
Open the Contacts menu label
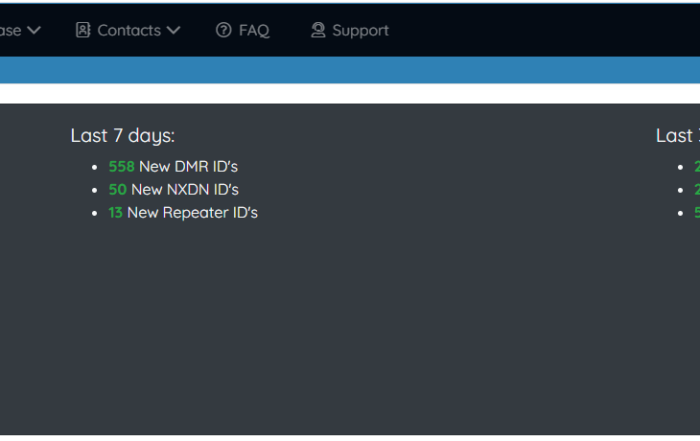129,30
